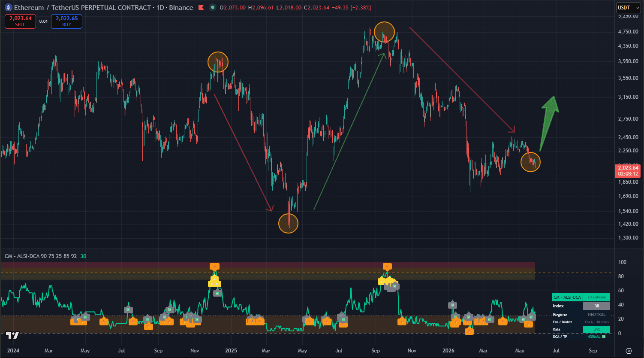Image resolution: width=644 pixels, height=358 pixels.
Task: Click 80 on the indicator scale
Action: [621, 276]
